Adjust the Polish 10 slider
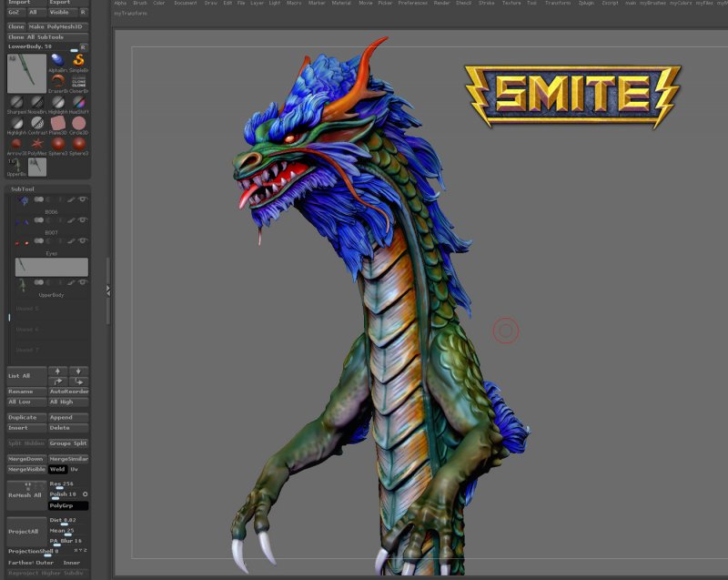728x580 pixels. click(x=65, y=495)
